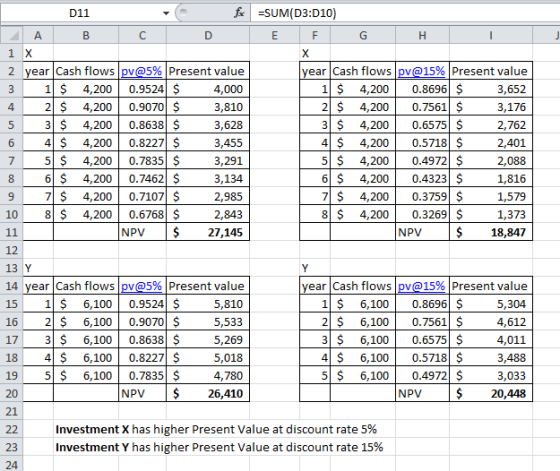Image resolution: width=560 pixels, height=471 pixels.
Task: Click the NPV label in cell H20
Action: point(422,393)
